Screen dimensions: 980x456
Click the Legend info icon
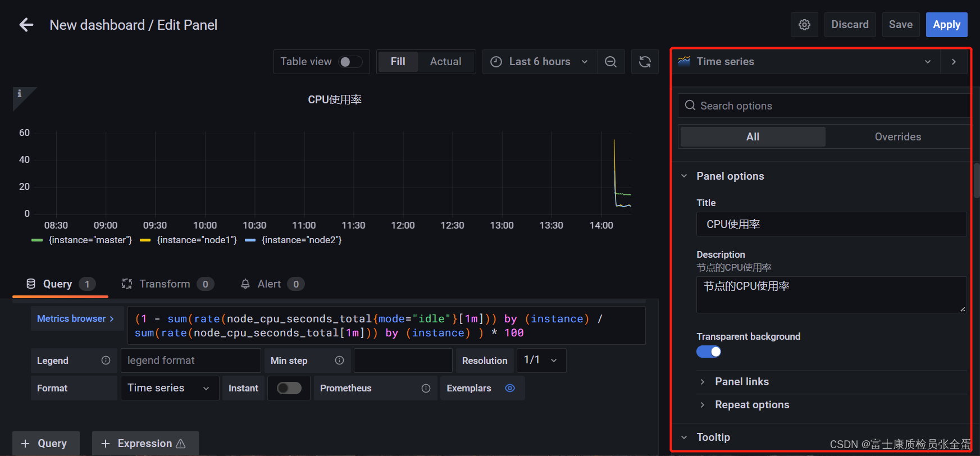coord(106,361)
